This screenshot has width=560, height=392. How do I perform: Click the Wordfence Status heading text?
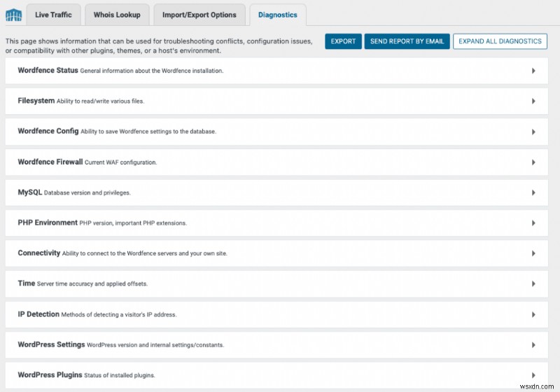pos(48,70)
